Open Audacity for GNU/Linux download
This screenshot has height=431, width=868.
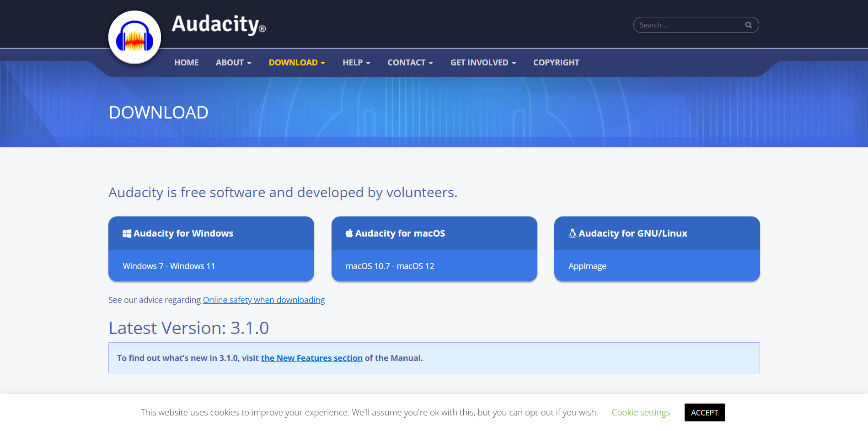pos(633,233)
